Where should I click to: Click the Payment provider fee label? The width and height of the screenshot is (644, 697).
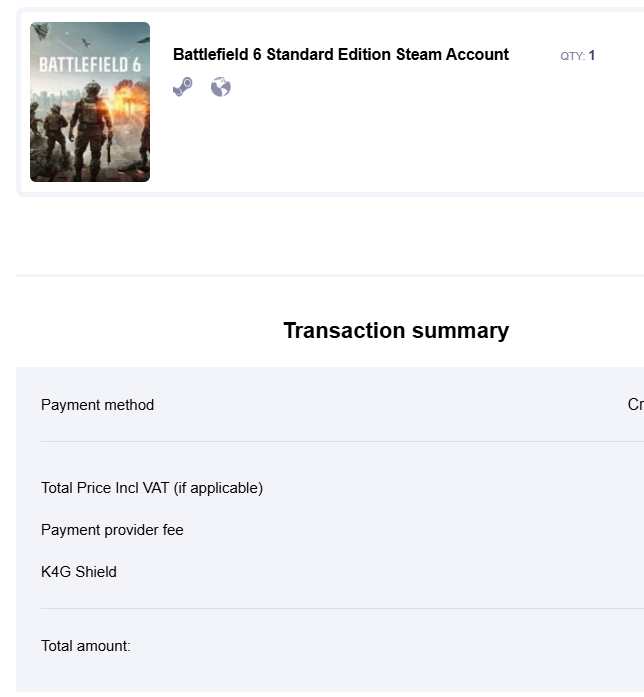pos(112,530)
